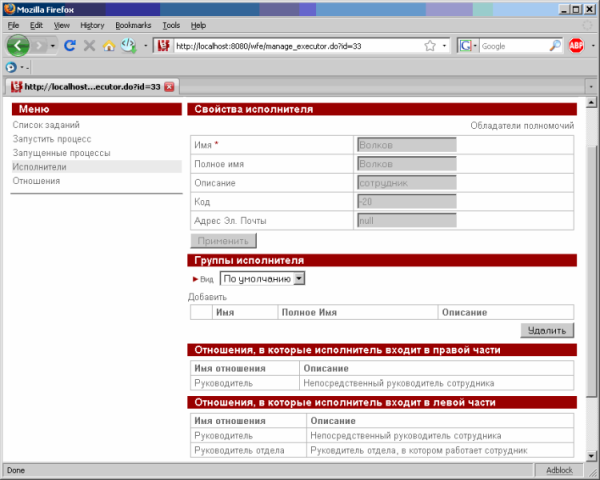
Task: Click the "Удалить" button
Action: 547,330
